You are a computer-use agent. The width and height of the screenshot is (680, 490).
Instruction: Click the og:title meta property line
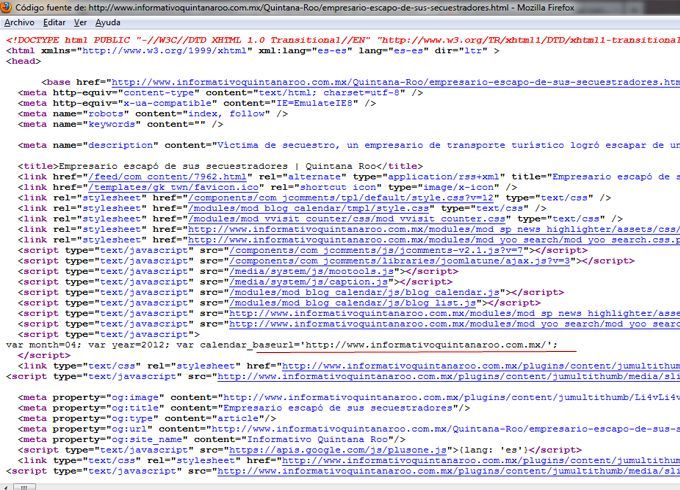click(x=244, y=408)
